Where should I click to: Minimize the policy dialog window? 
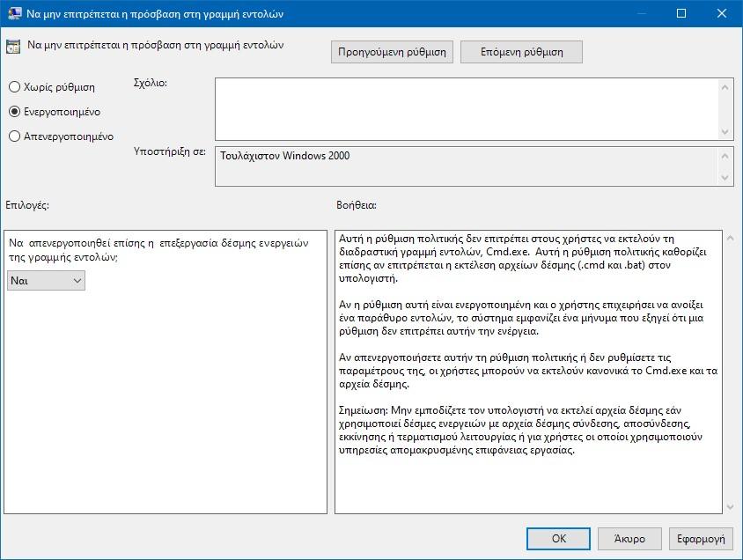coord(641,13)
